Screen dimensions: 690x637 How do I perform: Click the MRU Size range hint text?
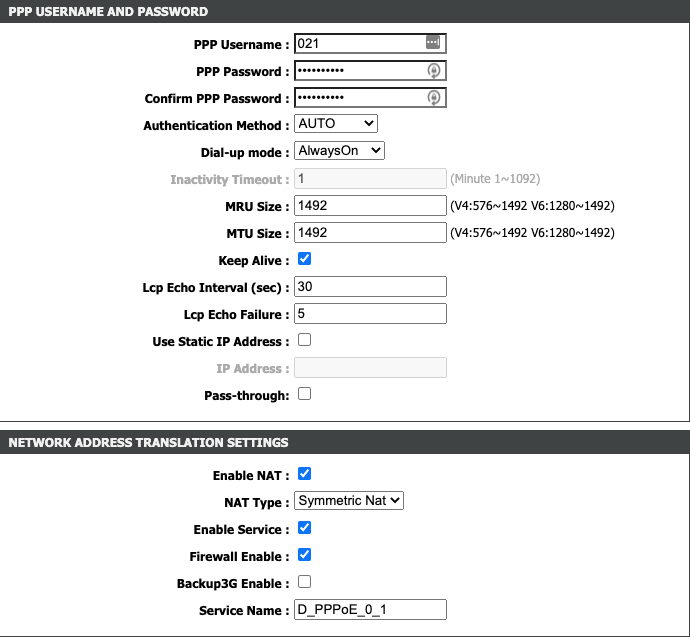click(532, 206)
